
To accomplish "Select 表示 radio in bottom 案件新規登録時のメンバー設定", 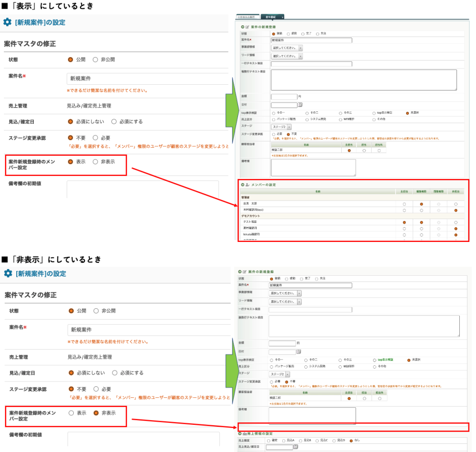I will 71,413.
